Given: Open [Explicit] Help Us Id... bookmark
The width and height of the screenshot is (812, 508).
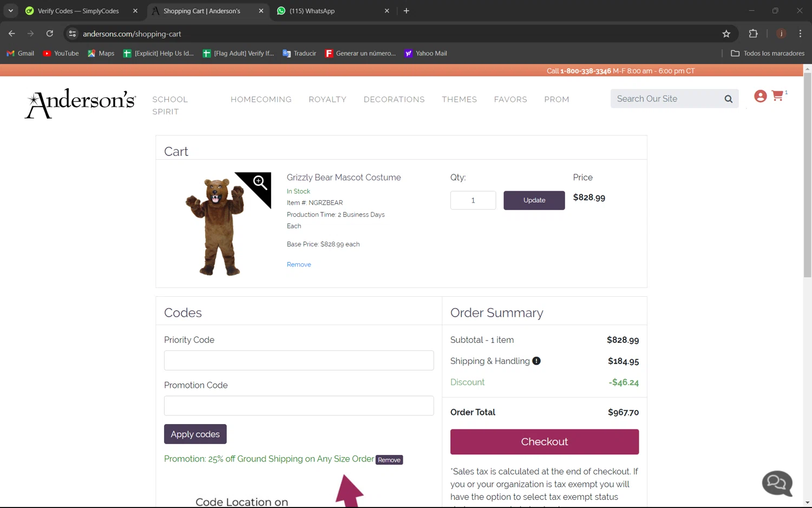Looking at the screenshot, I should 159,53.
